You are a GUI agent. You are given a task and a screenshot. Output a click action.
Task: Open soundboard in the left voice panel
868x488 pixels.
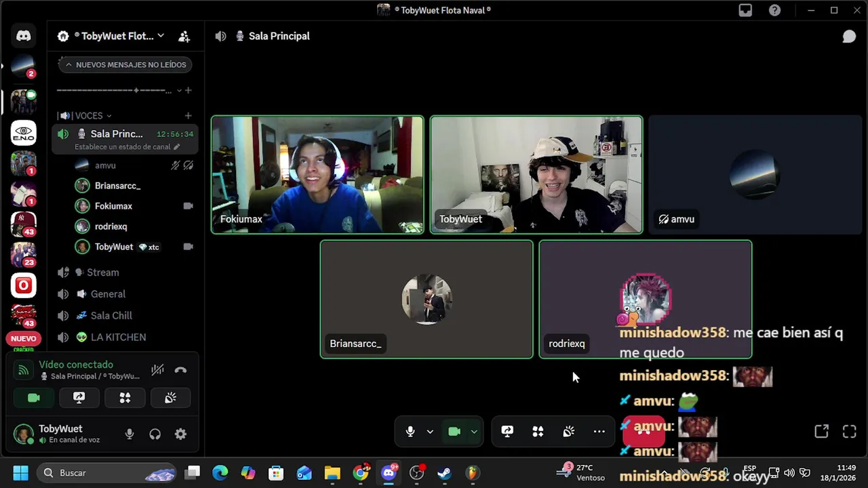170,398
